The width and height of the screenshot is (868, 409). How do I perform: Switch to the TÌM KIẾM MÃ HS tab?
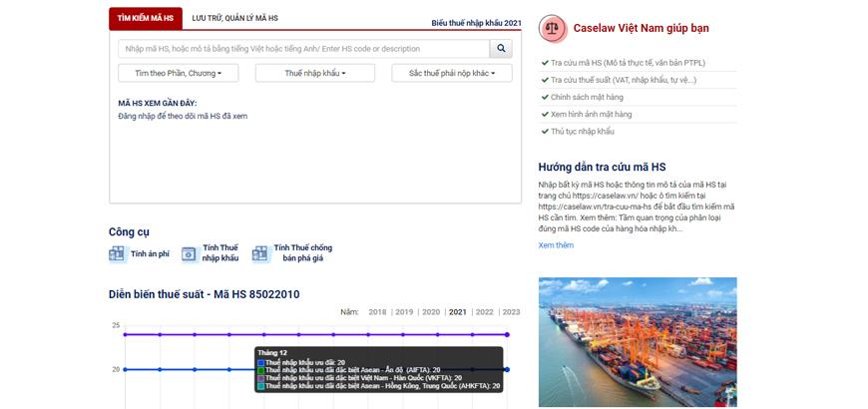pos(145,18)
